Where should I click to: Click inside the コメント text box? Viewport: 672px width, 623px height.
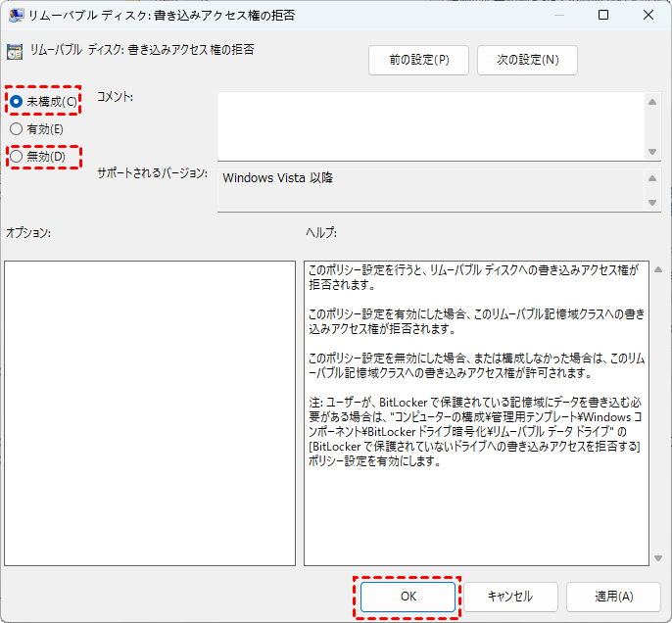click(431, 124)
